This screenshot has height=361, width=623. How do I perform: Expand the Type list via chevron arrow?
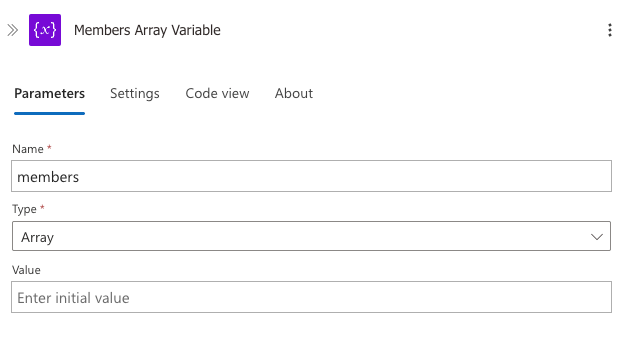(x=596, y=237)
